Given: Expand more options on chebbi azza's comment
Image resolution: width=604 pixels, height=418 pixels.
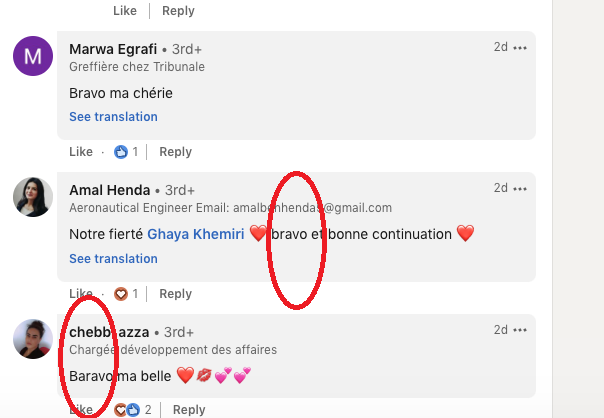Looking at the screenshot, I should click(520, 330).
